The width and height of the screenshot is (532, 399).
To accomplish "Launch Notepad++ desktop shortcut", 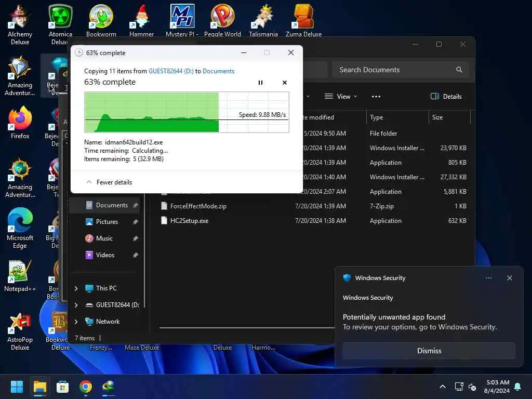I will click(20, 276).
